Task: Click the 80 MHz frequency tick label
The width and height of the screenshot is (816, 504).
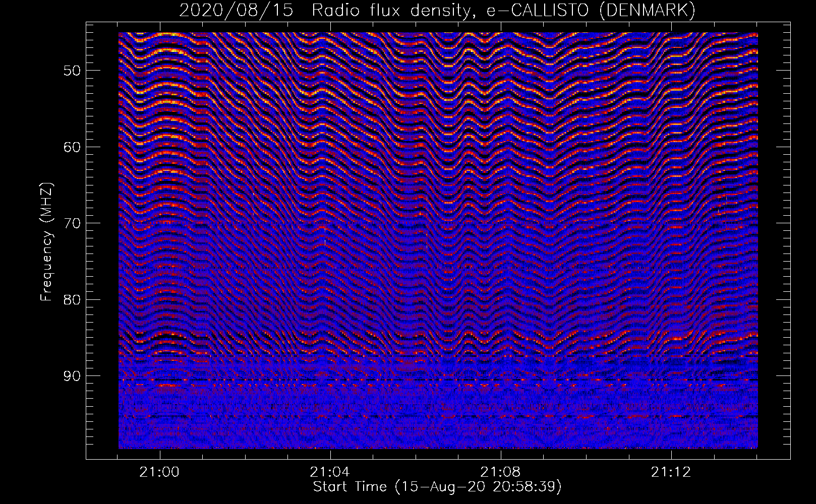Action: pos(72,300)
